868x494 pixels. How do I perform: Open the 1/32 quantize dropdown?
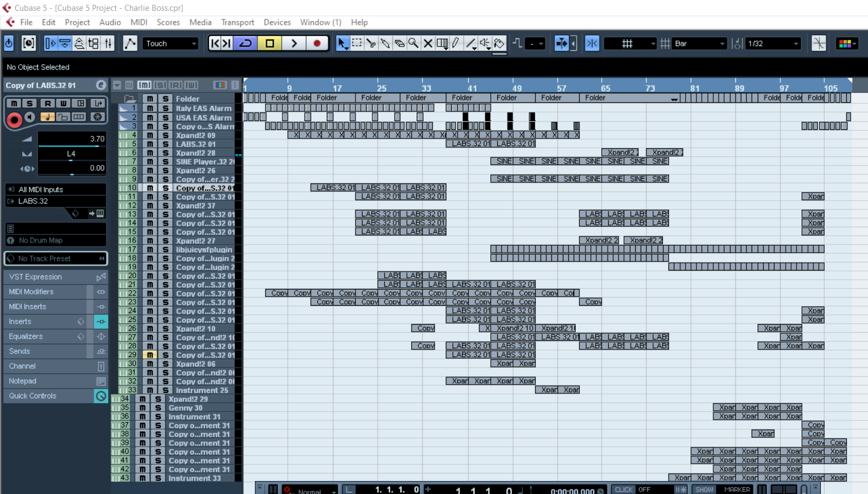coord(773,43)
